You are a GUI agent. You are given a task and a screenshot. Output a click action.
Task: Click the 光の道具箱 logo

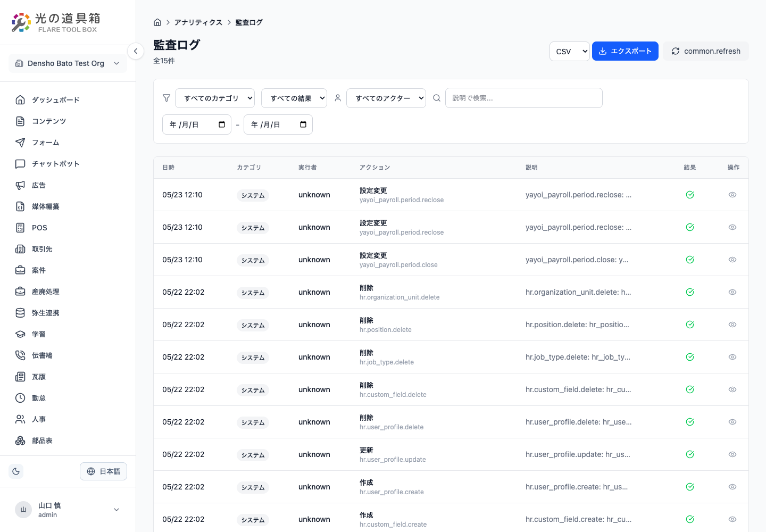56,22
